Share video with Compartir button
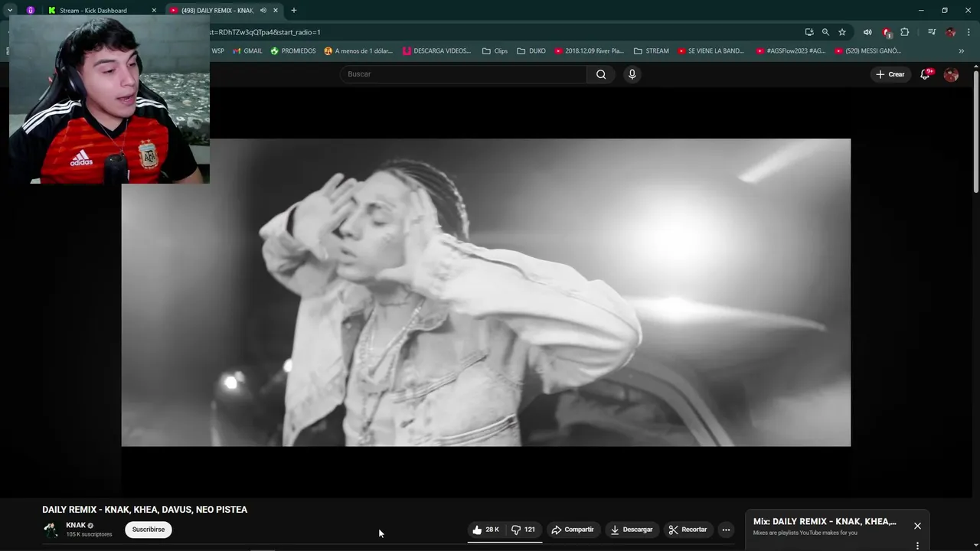Screen dimensions: 980x551 coord(573,530)
